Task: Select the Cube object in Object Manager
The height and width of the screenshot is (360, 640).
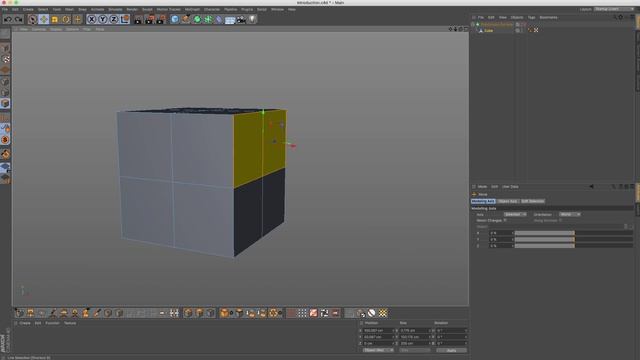Action: click(x=488, y=31)
